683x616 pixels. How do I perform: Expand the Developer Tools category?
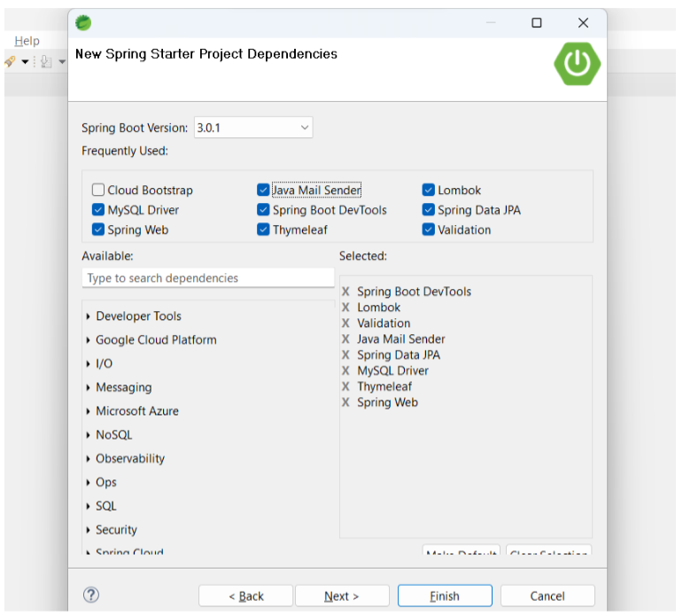click(89, 316)
